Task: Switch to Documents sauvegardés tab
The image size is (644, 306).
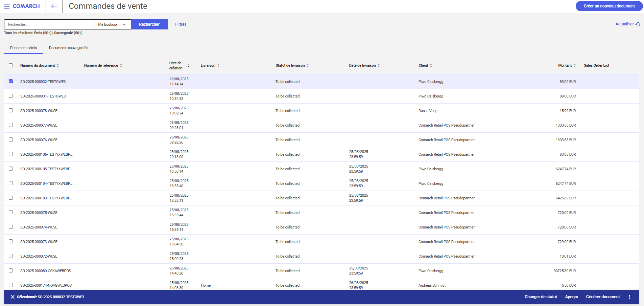Action: click(68, 48)
